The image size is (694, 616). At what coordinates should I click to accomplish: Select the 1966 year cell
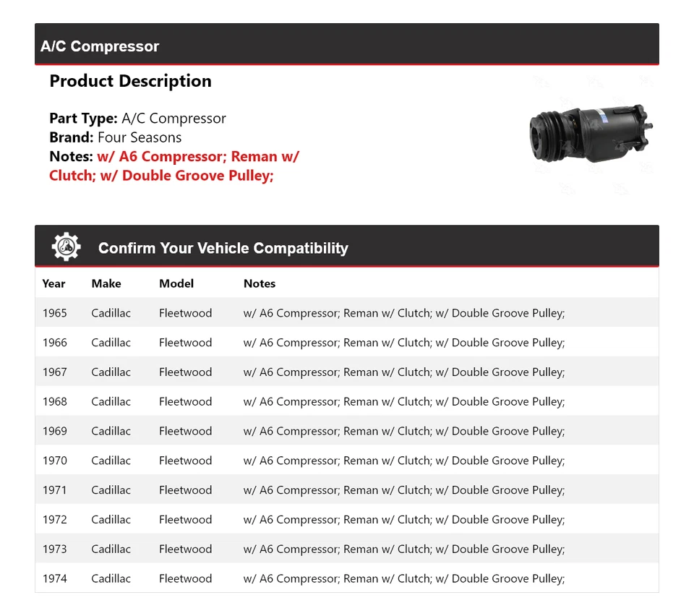tap(55, 343)
